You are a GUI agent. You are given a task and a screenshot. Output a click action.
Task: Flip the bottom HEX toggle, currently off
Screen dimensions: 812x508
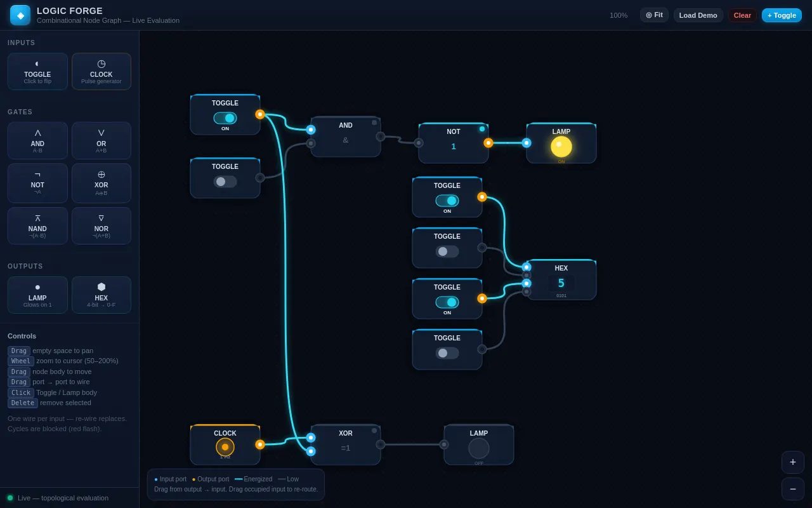click(447, 353)
